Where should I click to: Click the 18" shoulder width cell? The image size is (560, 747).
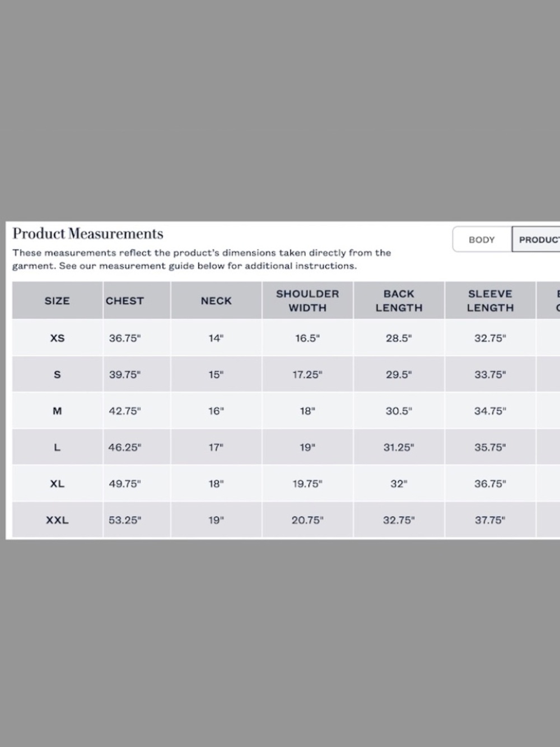(x=307, y=411)
